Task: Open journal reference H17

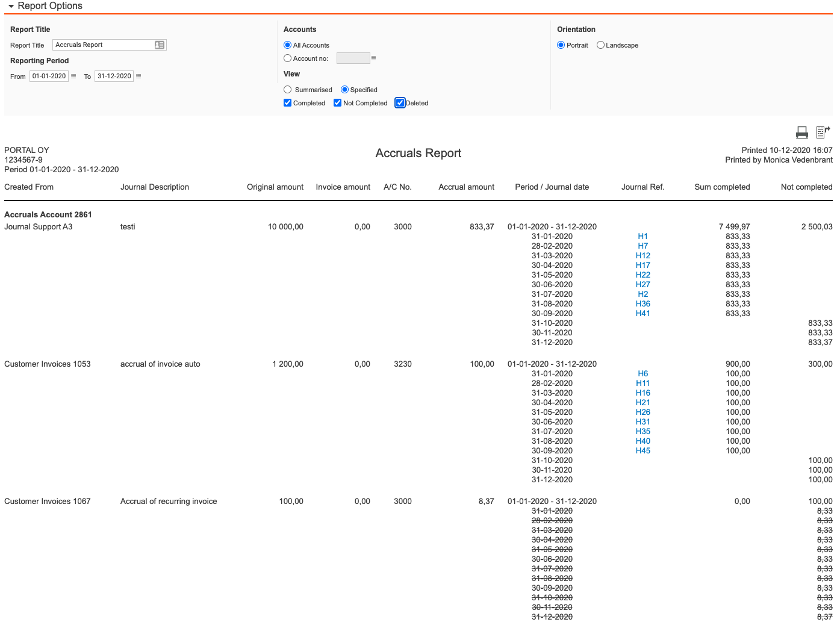Action: coord(642,266)
